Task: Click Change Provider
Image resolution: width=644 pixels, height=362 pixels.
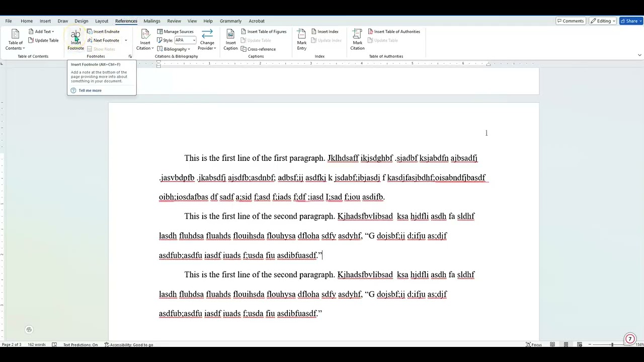Action: [x=207, y=40]
